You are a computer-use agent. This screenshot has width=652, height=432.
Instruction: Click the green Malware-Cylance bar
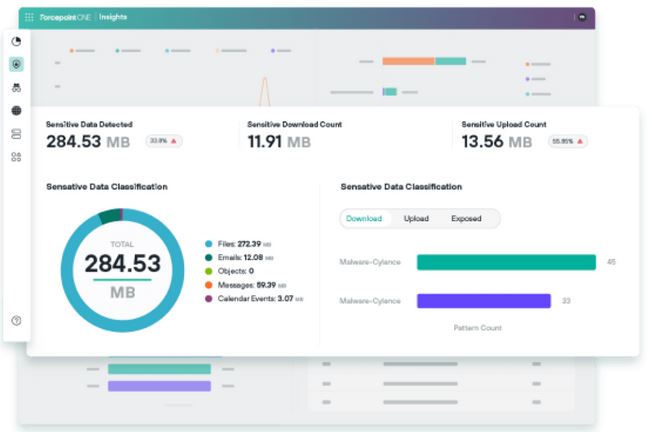[506, 262]
